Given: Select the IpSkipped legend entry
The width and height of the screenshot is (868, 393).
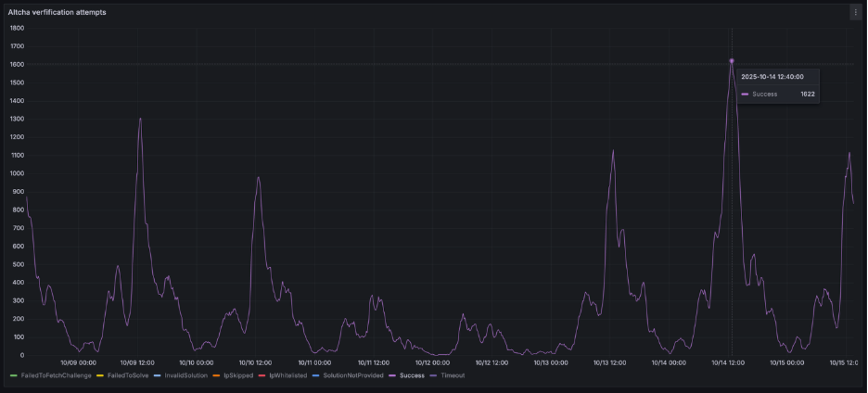Looking at the screenshot, I should coord(237,375).
